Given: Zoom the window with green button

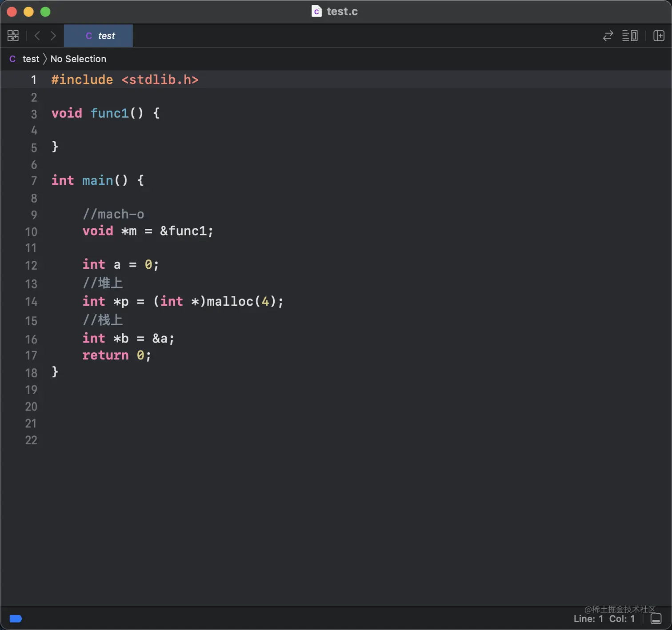Looking at the screenshot, I should click(x=45, y=12).
